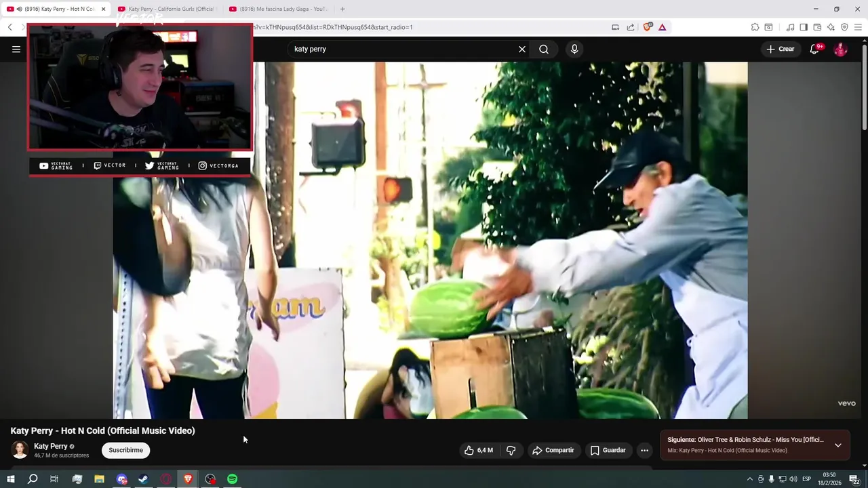Viewport: 868px width, 488px height.
Task: Toggle the browser sidebar panel
Action: click(x=804, y=27)
